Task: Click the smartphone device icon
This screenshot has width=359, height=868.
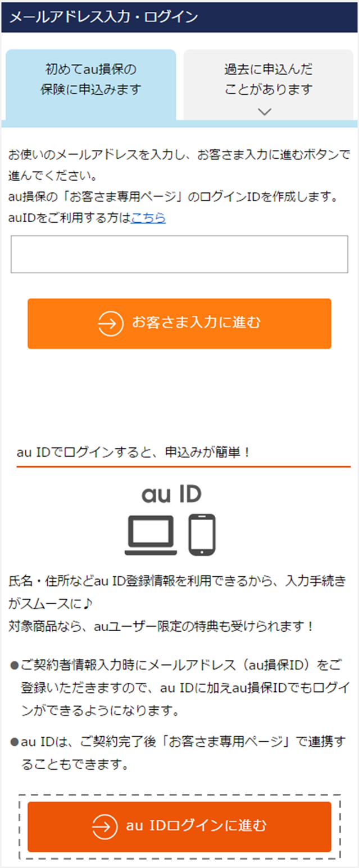Action: 202,535
